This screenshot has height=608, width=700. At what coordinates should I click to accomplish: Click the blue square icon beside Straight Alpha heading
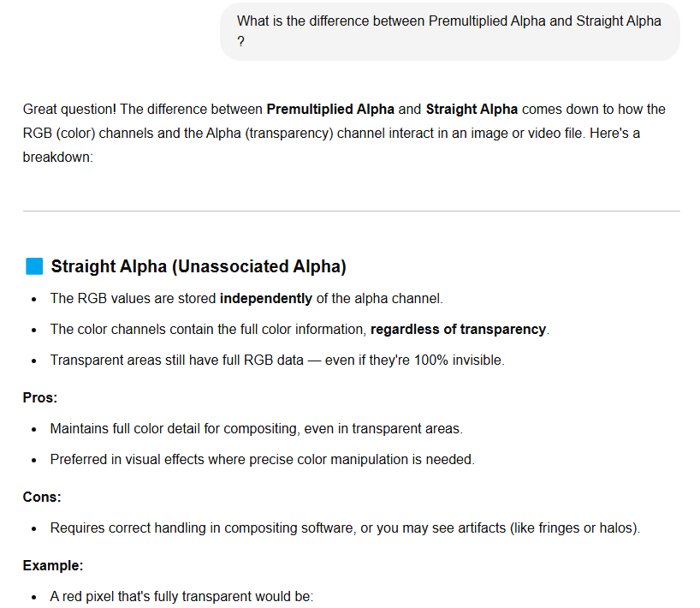coord(34,266)
